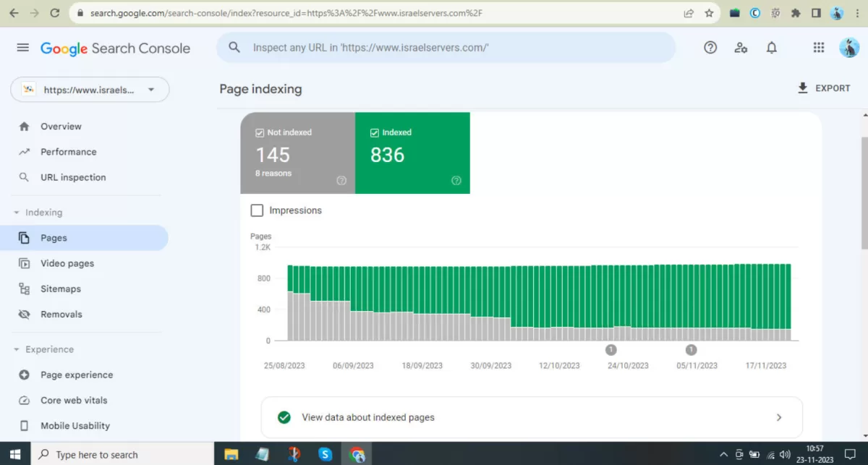The height and width of the screenshot is (465, 868).
Task: Toggle the Chrome side panel icon
Action: click(816, 13)
